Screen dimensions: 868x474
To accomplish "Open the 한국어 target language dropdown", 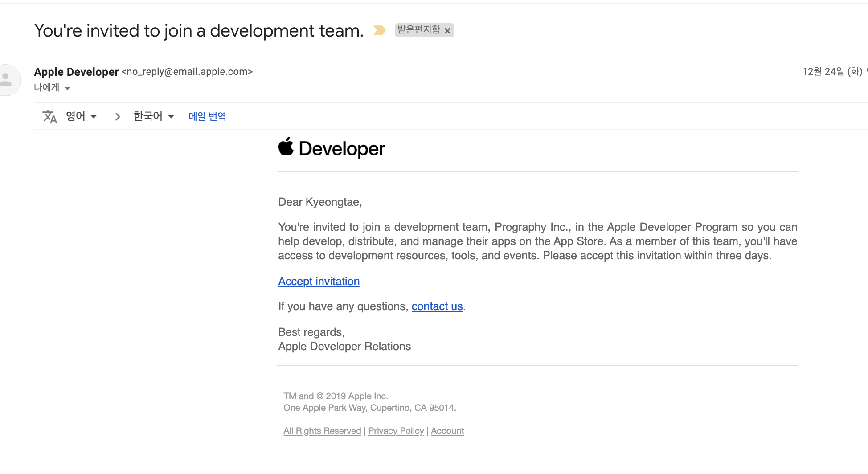I will tap(154, 116).
